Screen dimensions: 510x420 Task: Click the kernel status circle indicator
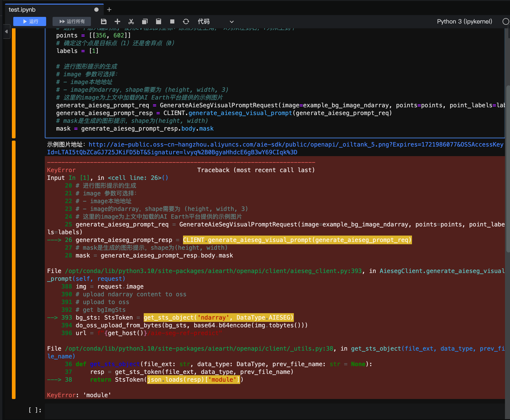click(x=506, y=21)
